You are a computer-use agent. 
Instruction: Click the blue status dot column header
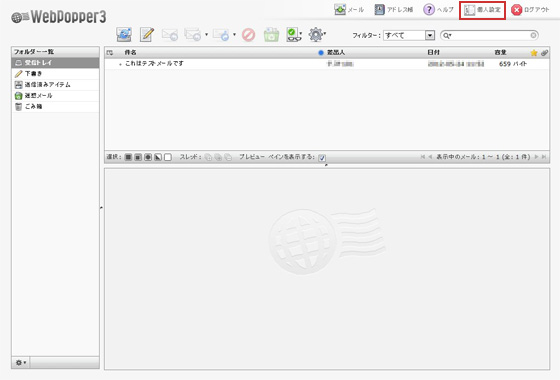(x=321, y=53)
